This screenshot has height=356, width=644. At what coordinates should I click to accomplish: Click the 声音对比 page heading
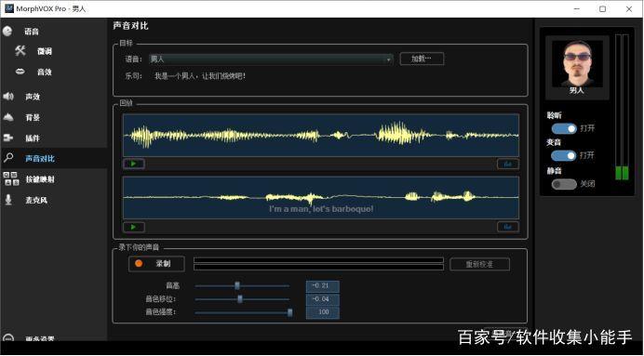pos(130,26)
